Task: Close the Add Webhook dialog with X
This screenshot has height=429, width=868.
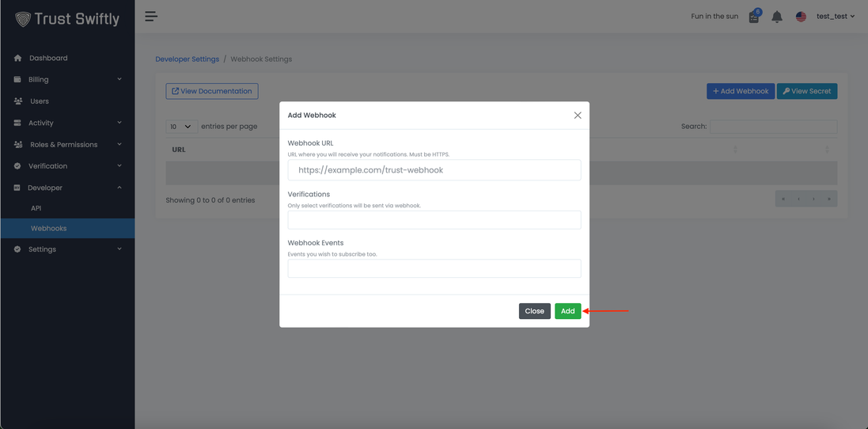Action: click(578, 116)
